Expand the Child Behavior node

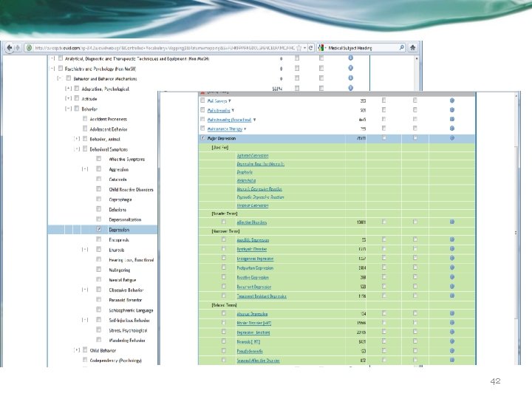tap(77, 350)
